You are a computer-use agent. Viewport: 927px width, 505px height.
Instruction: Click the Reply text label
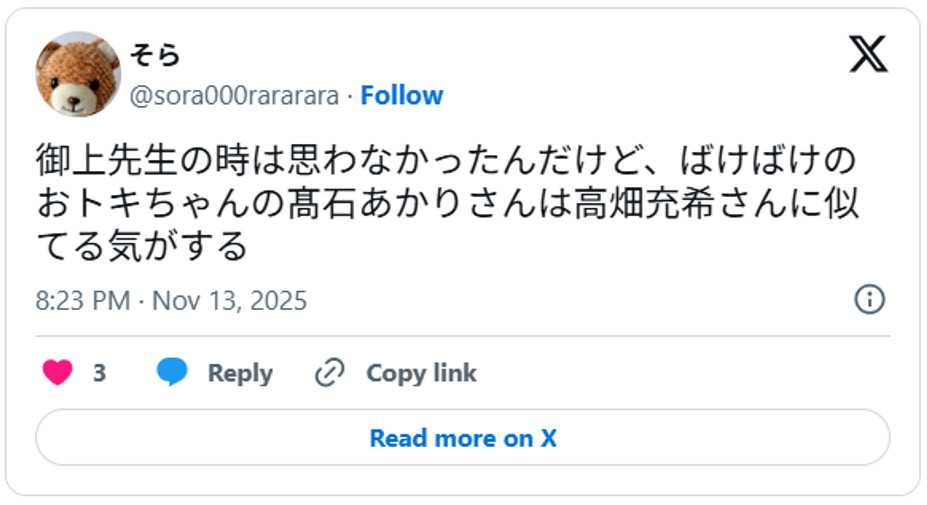(x=240, y=373)
